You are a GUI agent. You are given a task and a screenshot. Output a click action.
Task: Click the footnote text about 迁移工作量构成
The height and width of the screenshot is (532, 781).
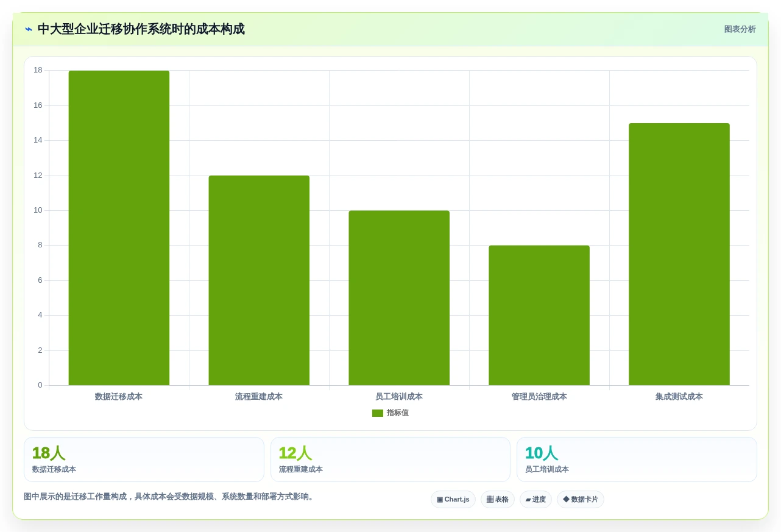click(x=170, y=497)
